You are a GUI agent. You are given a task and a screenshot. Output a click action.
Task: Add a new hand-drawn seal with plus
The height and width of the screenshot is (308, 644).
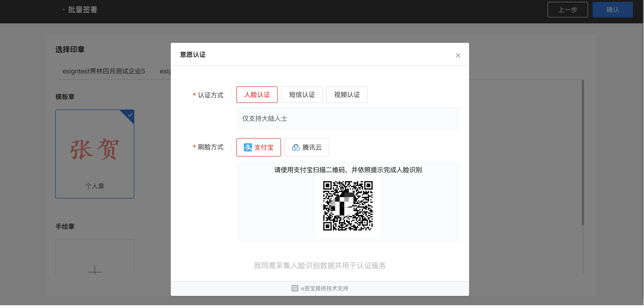pyautogui.click(x=95, y=270)
